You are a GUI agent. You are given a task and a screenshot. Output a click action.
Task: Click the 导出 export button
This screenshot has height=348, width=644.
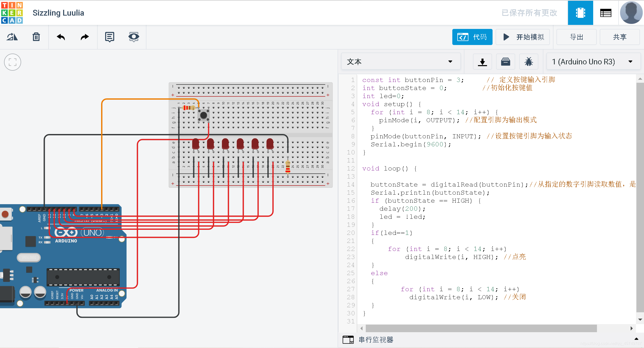(576, 37)
